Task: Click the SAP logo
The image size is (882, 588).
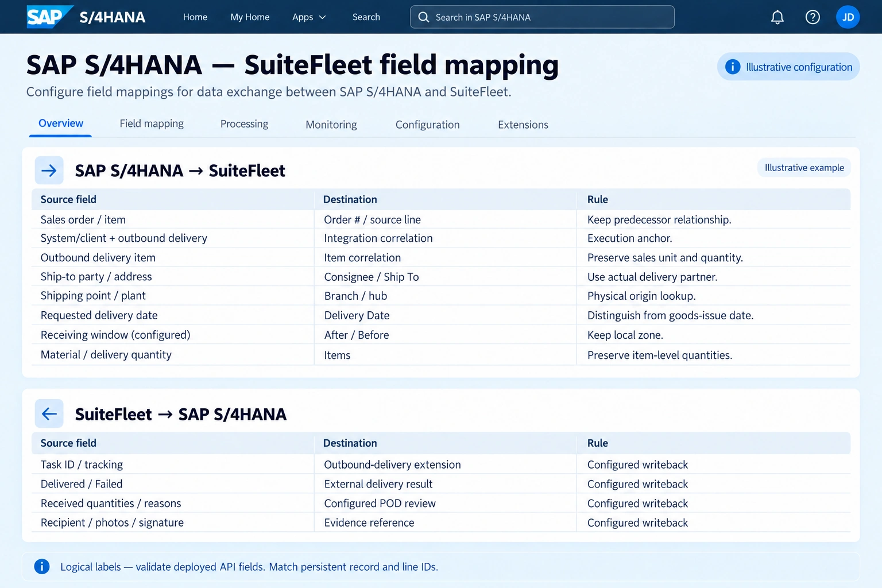Action: coord(49,17)
